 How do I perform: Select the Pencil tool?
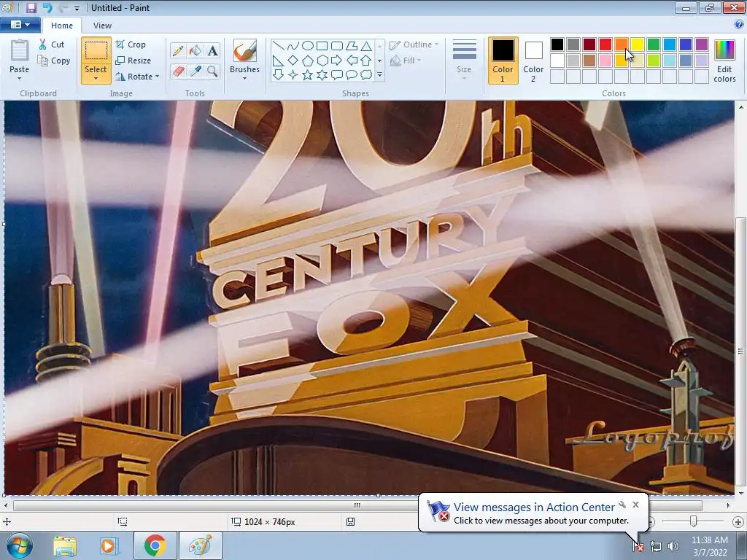tap(178, 50)
